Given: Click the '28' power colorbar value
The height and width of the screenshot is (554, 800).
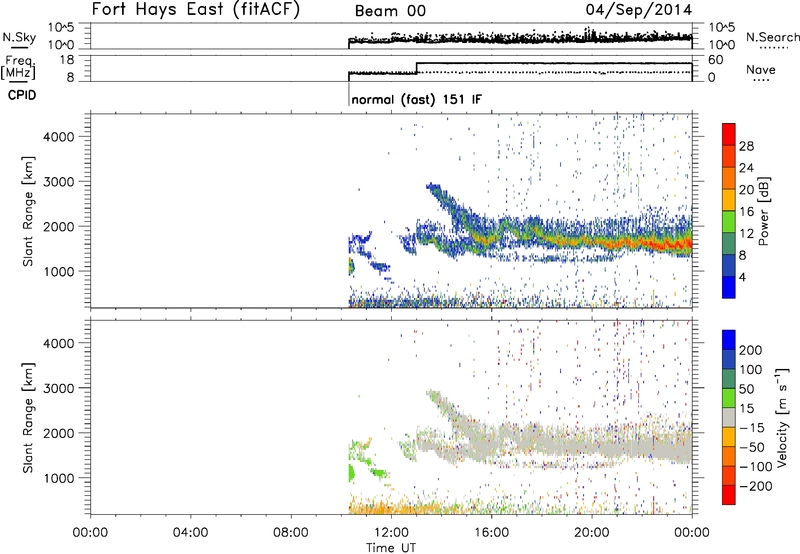Looking at the screenshot, I should pyautogui.click(x=746, y=146).
